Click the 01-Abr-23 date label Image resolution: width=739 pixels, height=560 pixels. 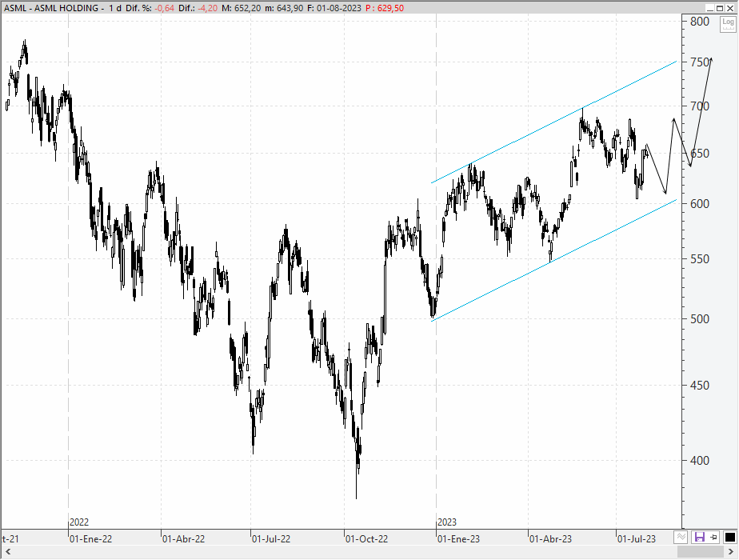(550, 538)
